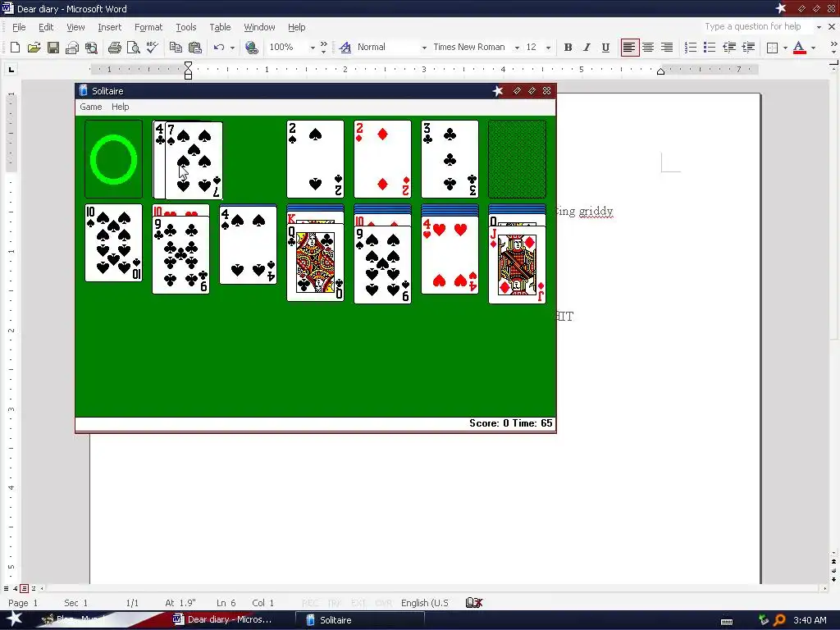This screenshot has width=840, height=630.
Task: Click the Save floppy disk icon
Action: point(53,48)
